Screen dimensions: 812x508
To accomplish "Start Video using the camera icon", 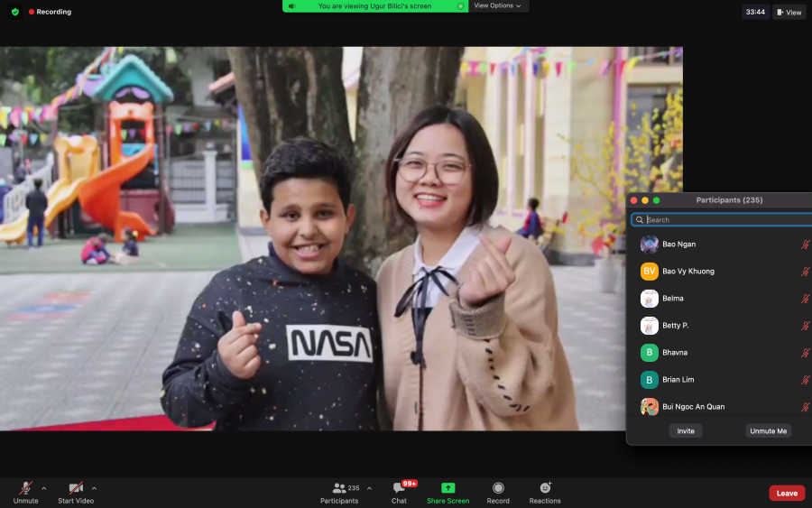I will point(76,493).
